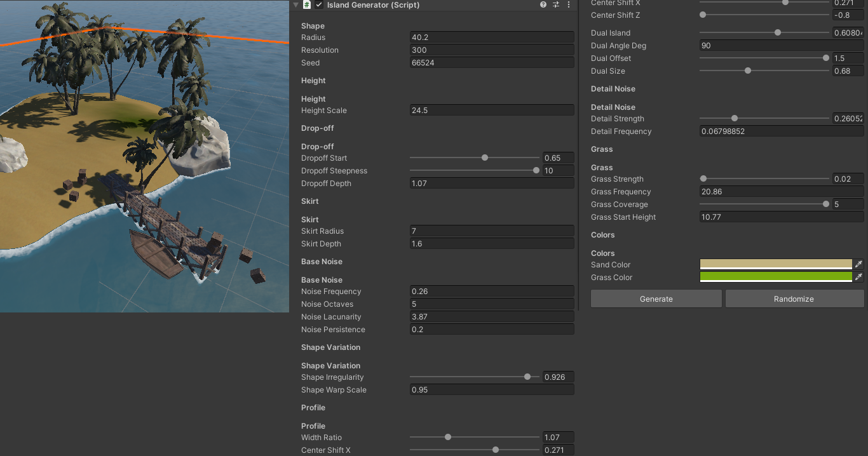Click the Shape Irregularity slider handle

coord(527,377)
